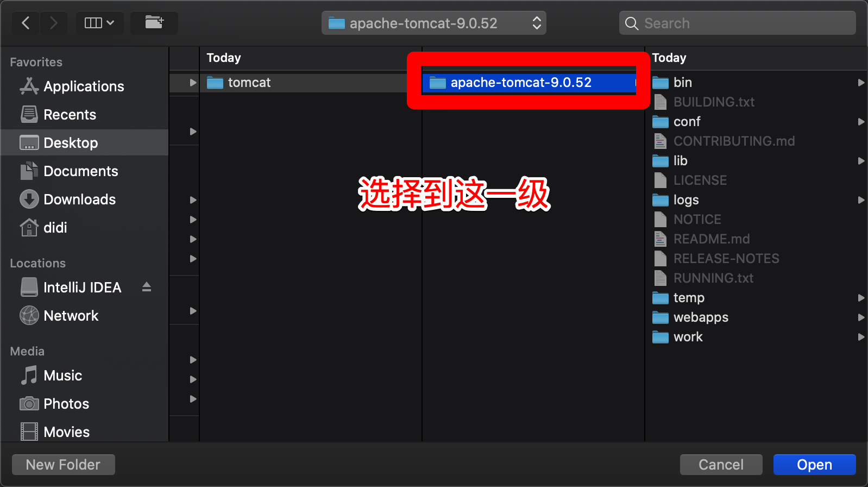The image size is (868, 487).
Task: Open the didi home folder
Action: click(84, 228)
